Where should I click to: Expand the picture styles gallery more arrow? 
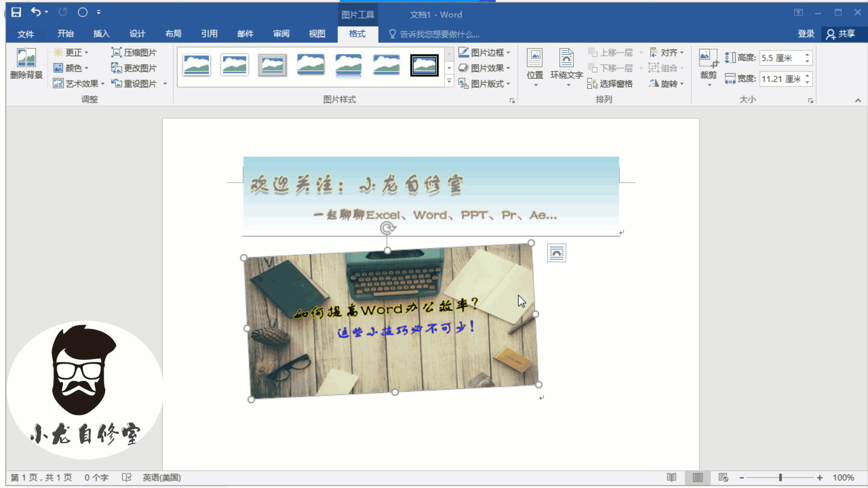click(x=449, y=81)
